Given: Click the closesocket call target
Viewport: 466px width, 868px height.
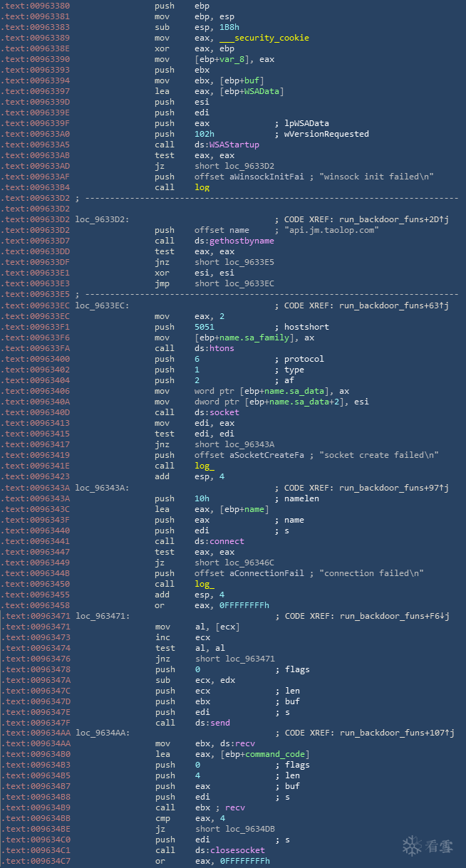Looking at the screenshot, I should pos(237,850).
